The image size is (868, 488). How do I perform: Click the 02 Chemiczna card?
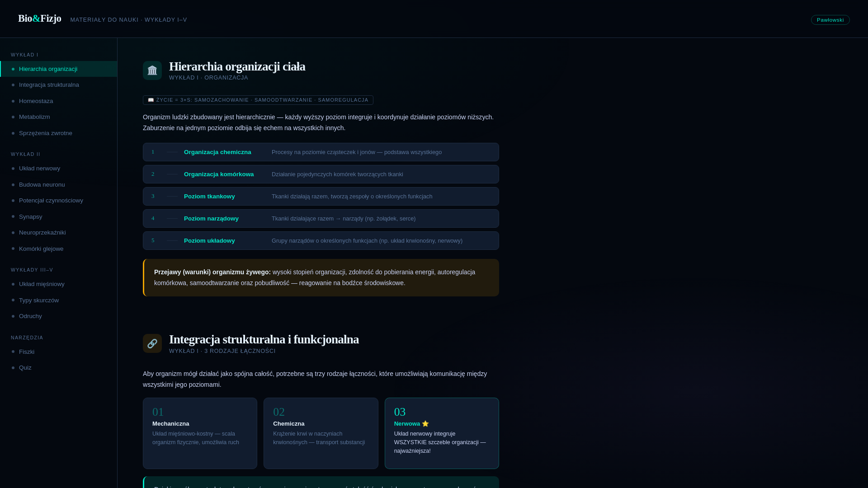point(321,433)
